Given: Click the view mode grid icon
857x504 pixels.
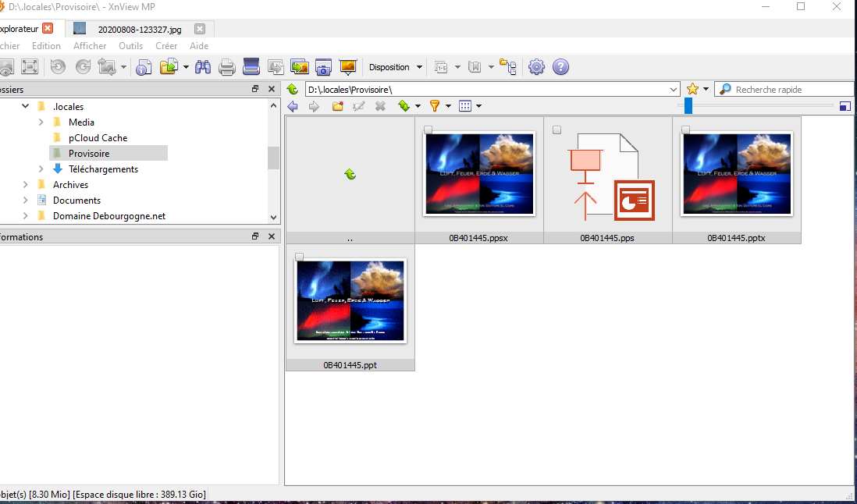Looking at the screenshot, I should click(x=465, y=106).
